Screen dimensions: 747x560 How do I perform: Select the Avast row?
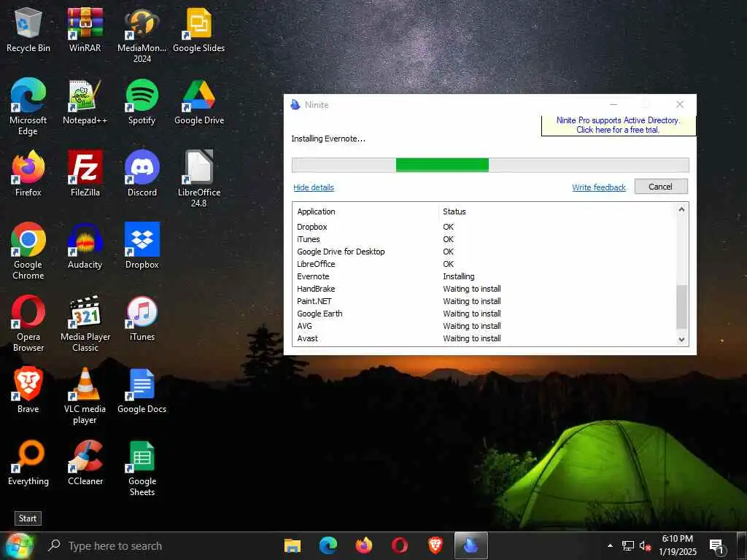pyautogui.click(x=484, y=338)
